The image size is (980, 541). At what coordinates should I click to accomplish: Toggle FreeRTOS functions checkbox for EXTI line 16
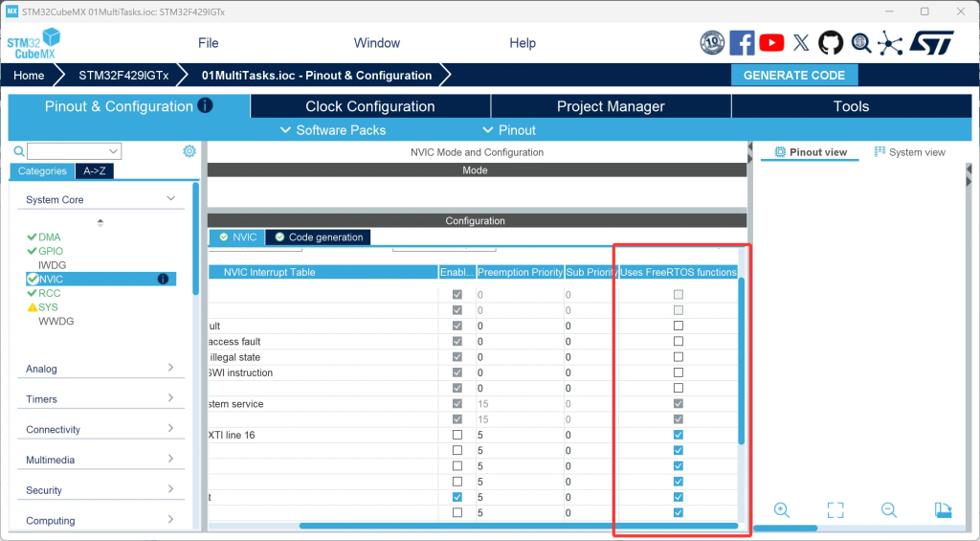coord(679,435)
